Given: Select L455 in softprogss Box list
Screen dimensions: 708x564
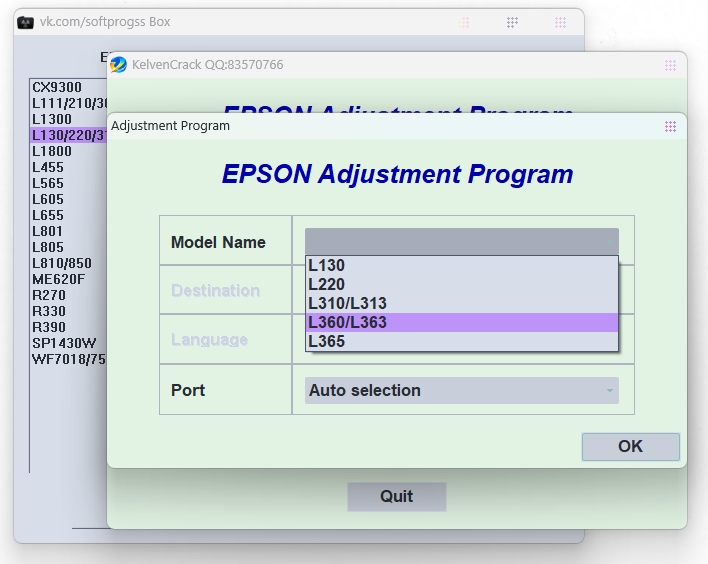Looking at the screenshot, I should tap(69, 168).
